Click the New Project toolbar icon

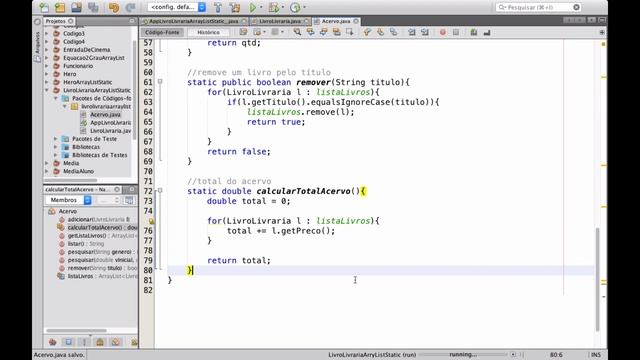[x=60, y=7]
